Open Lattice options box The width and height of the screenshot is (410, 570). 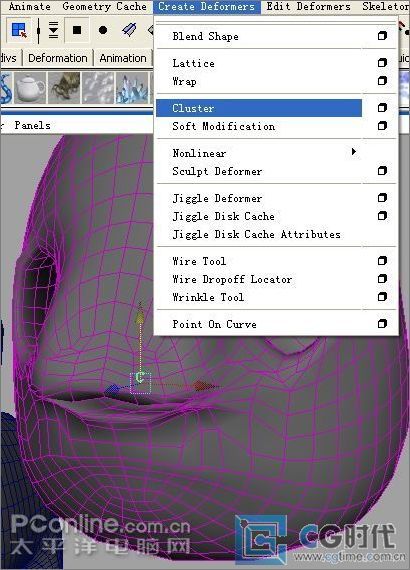point(382,63)
